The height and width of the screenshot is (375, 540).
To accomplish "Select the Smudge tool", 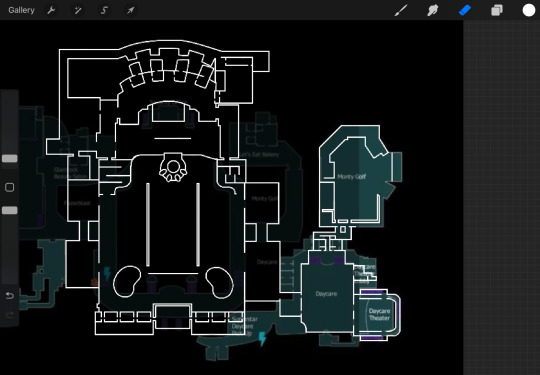I will [433, 10].
